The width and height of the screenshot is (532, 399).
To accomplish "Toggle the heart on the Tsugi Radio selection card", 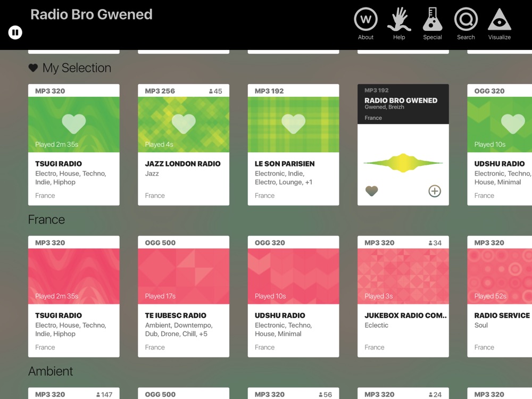I will click(x=73, y=123).
